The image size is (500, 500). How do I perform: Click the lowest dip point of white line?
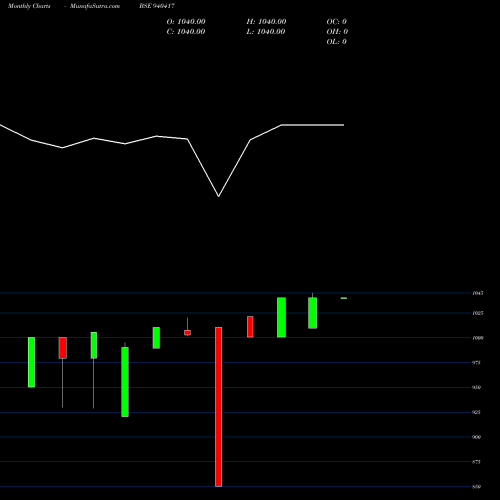pos(219,196)
